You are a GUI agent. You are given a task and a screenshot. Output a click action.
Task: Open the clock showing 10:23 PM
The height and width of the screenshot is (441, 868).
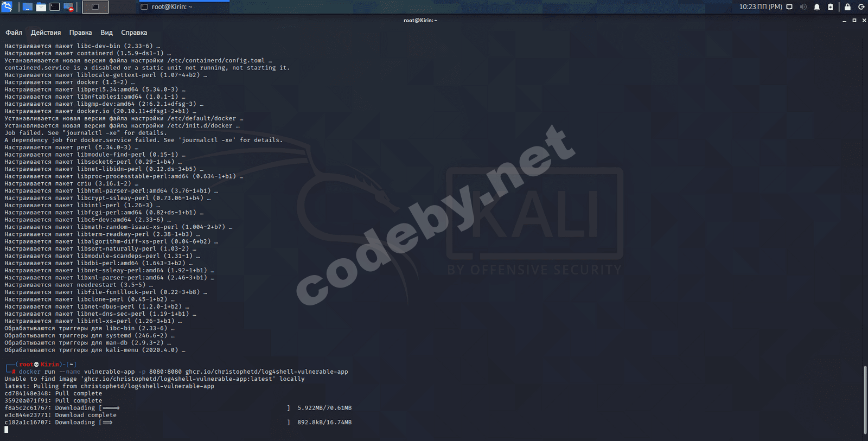click(x=761, y=7)
